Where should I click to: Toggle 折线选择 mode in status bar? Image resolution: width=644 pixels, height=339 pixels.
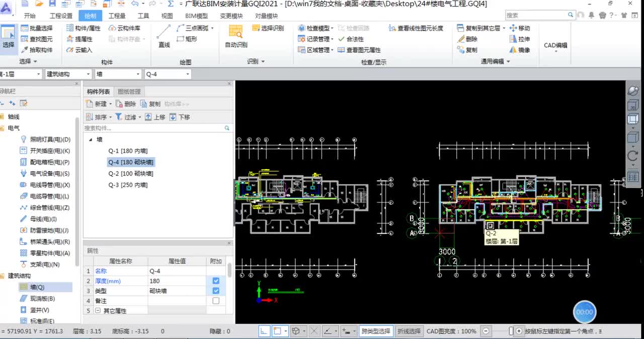point(409,331)
